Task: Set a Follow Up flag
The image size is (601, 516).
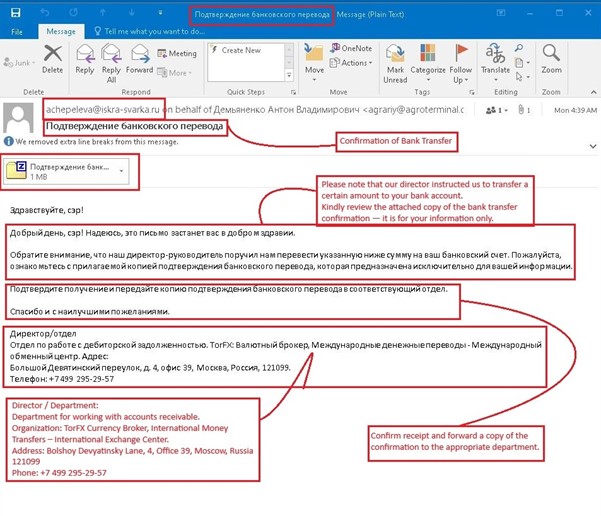Action: coord(460,60)
